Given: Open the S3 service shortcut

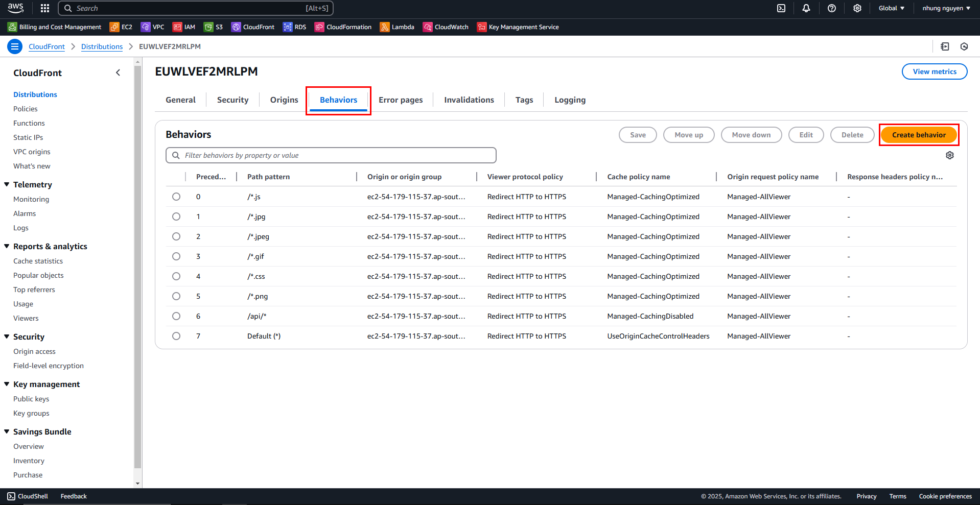Looking at the screenshot, I should pyautogui.click(x=213, y=27).
